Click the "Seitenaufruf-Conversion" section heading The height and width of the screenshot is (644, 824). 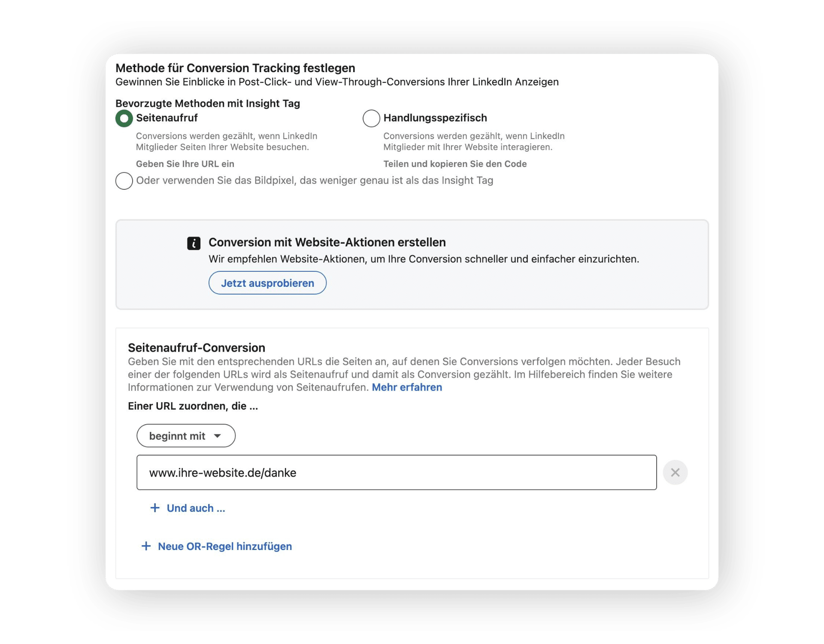click(197, 348)
